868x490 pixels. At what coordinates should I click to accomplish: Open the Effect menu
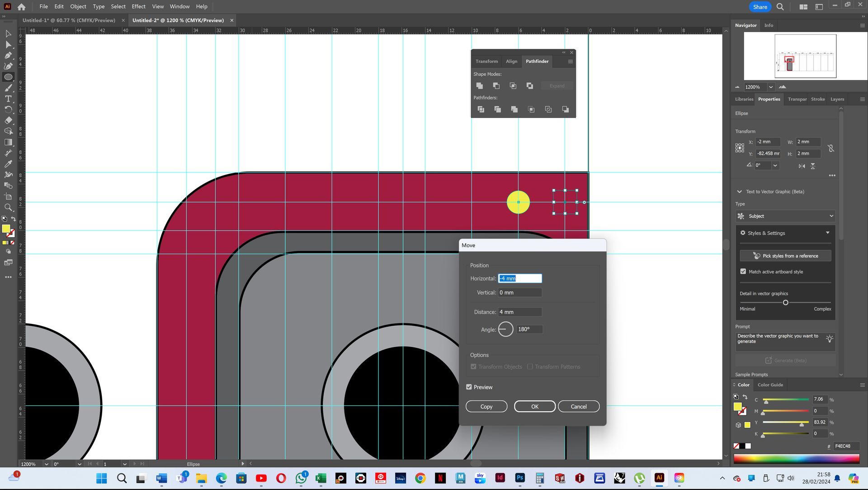click(x=138, y=6)
